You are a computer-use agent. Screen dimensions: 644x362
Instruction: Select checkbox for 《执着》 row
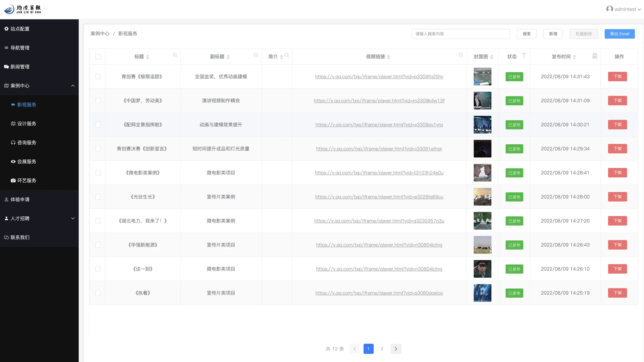[98, 293]
